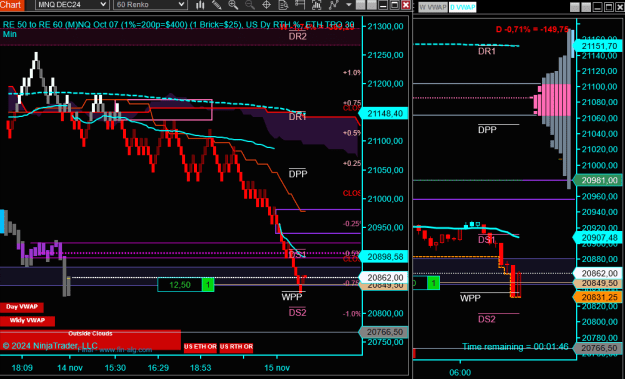Switch to the D VWAP tab

point(462,7)
